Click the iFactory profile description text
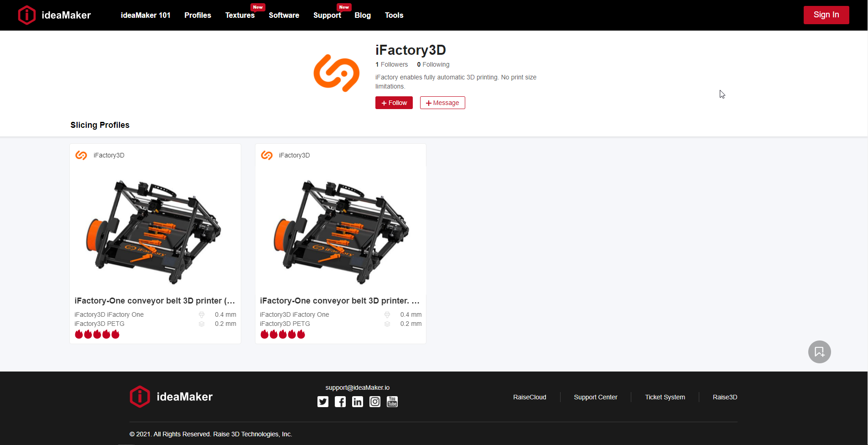The image size is (868, 445). point(456,82)
